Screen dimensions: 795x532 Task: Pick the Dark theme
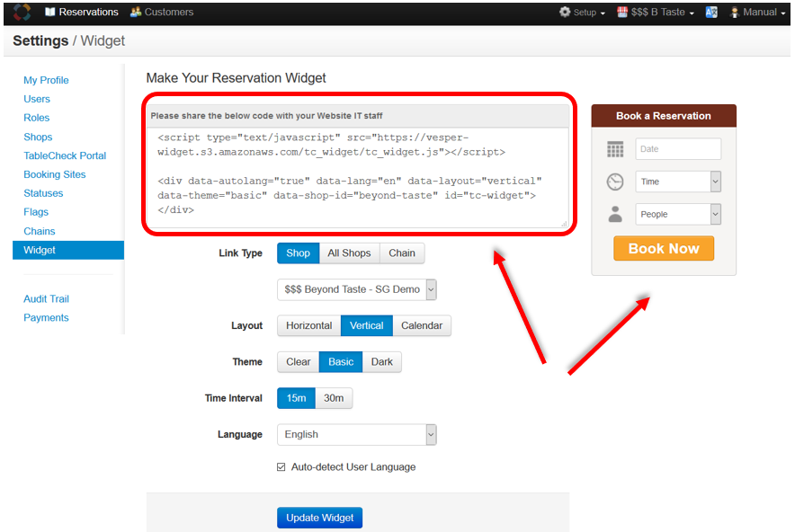[382, 362]
